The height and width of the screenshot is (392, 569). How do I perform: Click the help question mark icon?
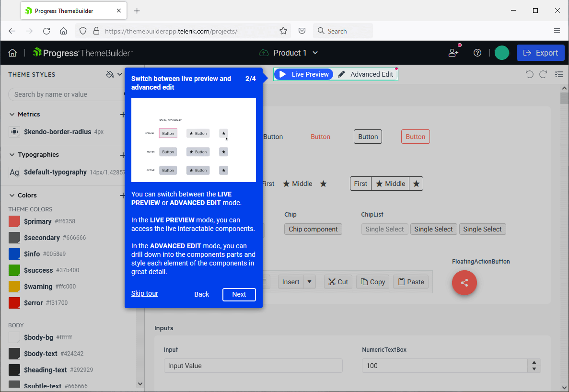coord(477,53)
